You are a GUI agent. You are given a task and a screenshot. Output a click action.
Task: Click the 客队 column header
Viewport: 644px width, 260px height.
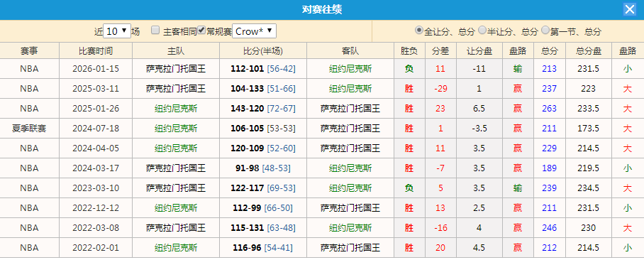pos(350,51)
